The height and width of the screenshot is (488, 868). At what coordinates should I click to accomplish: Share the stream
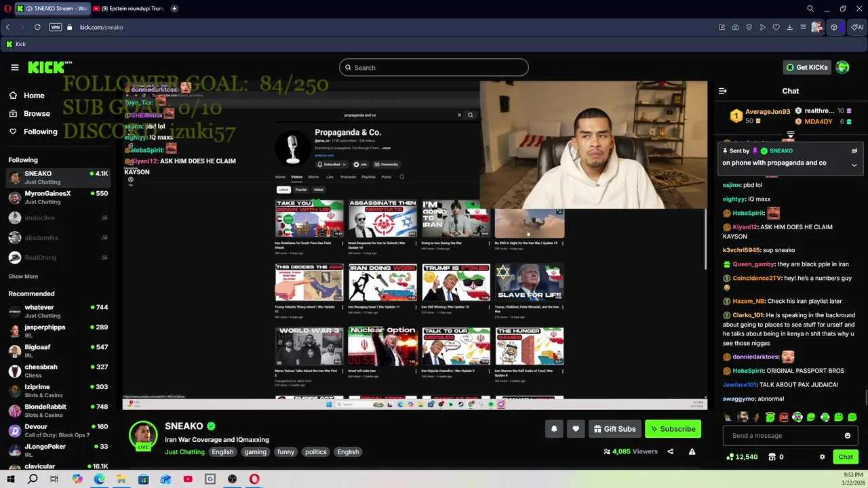coord(671,451)
